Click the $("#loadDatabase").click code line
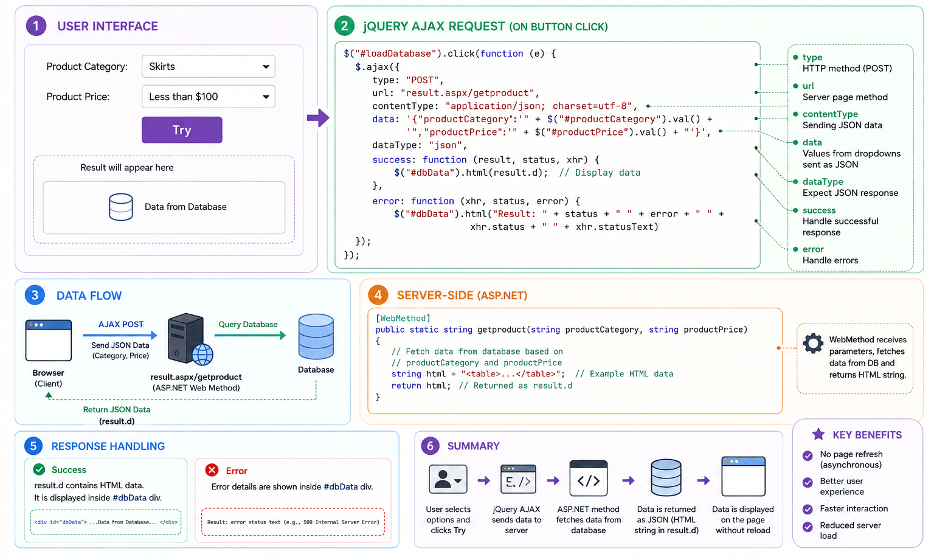Image resolution: width=934 pixels, height=560 pixels. 450,54
